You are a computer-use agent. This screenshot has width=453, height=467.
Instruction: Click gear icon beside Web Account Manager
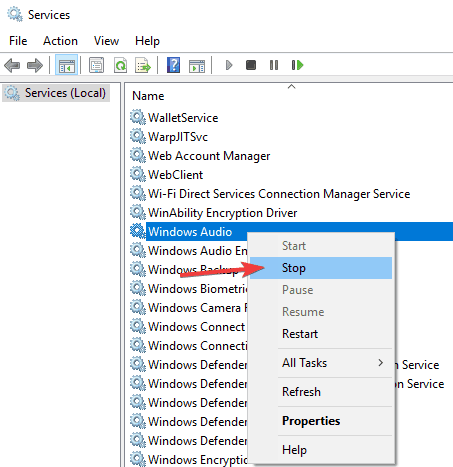point(138,155)
